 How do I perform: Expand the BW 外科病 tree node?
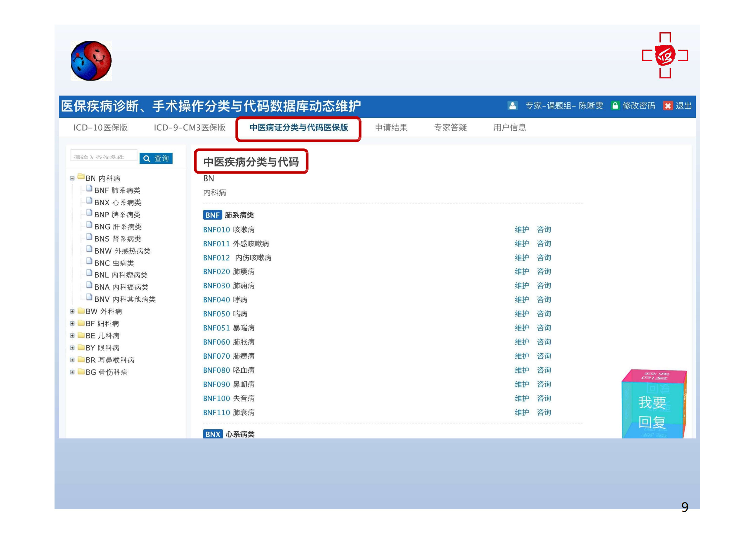point(72,312)
